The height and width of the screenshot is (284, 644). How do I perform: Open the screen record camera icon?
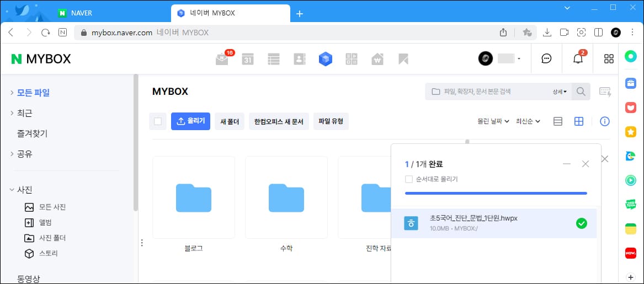click(565, 33)
